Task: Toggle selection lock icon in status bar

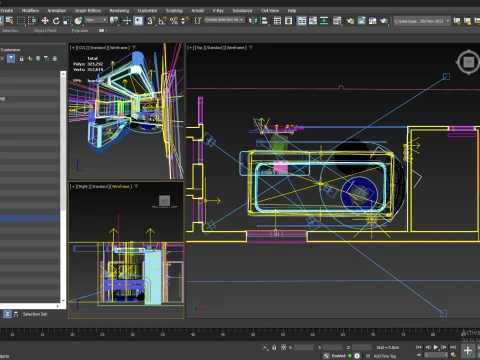Action: tap(274, 347)
